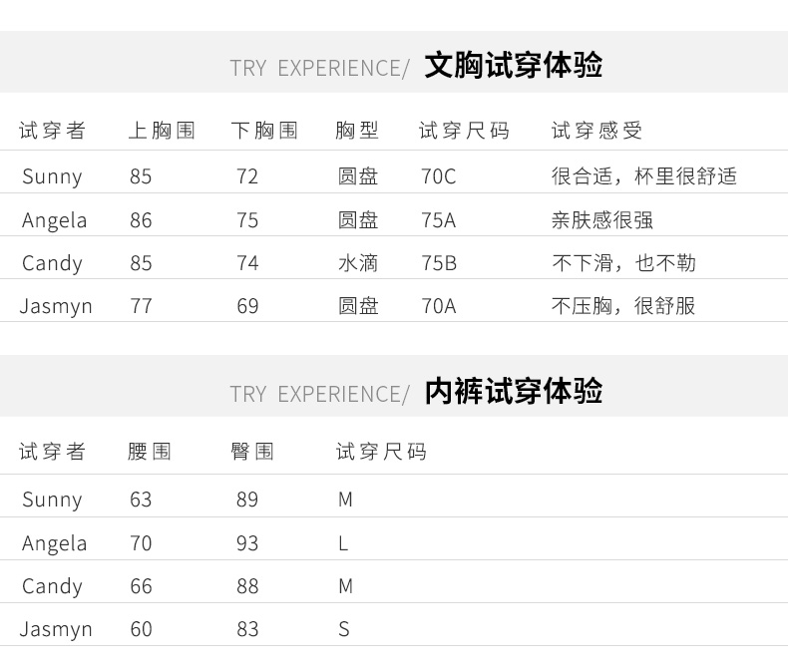Click the 不下滑，也不勒 comment
The width and height of the screenshot is (788, 672).
click(623, 263)
